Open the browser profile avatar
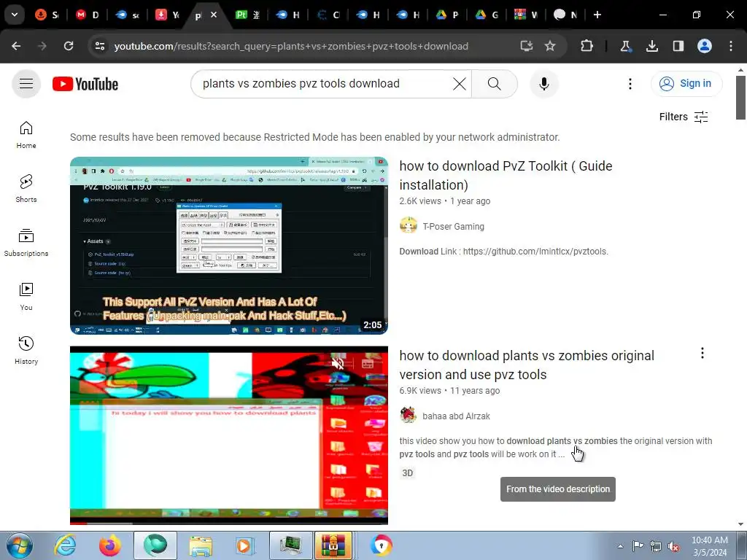Screen dimensions: 747x560 (705, 46)
